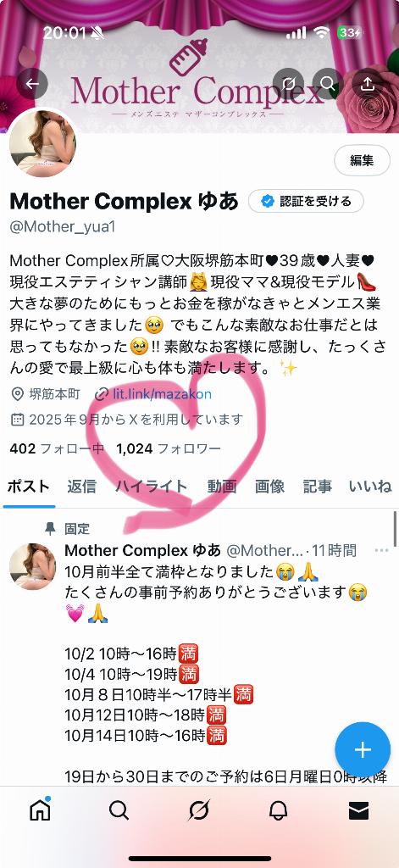
Task: Tap the back arrow icon
Action: click(32, 84)
